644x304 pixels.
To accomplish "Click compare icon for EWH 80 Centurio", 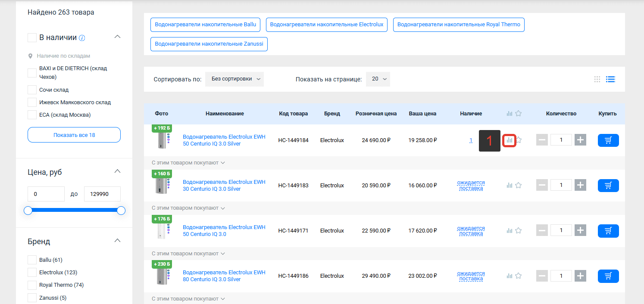I will coord(510,276).
